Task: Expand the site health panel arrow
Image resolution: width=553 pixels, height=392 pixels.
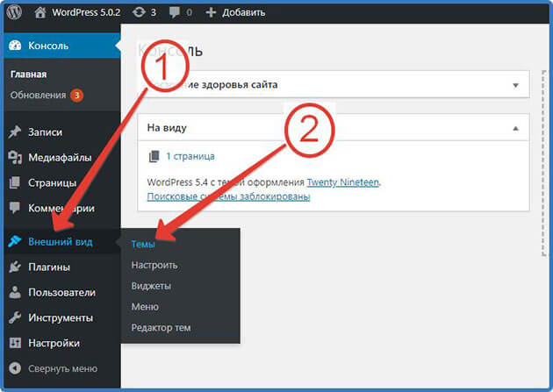Action: [x=515, y=85]
